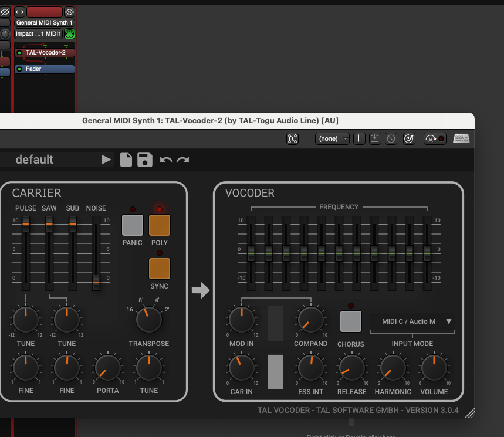Screen dimensions: 504x437
Task: Click the first FINE knob at bottom left
Action: [x=25, y=368]
